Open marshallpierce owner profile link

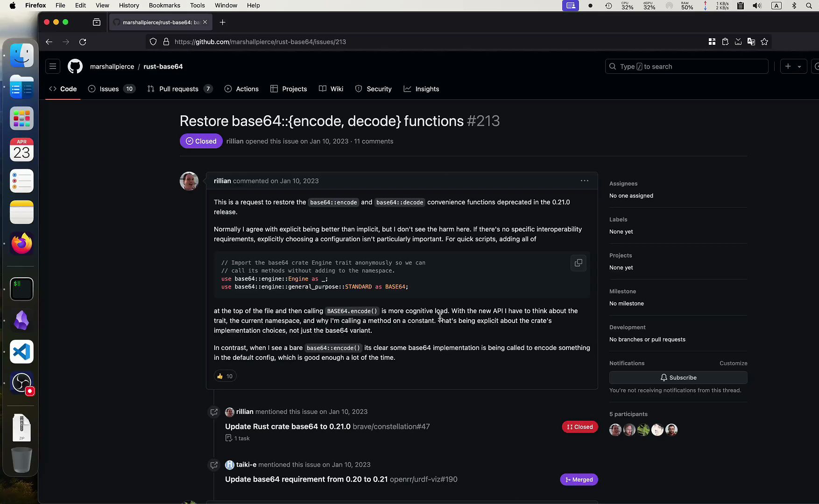point(112,66)
